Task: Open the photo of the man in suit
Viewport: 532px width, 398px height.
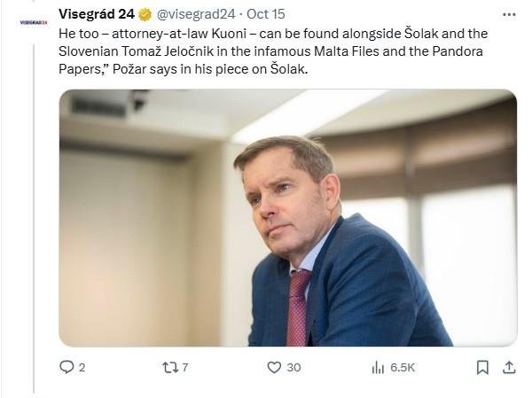Action: tap(287, 217)
